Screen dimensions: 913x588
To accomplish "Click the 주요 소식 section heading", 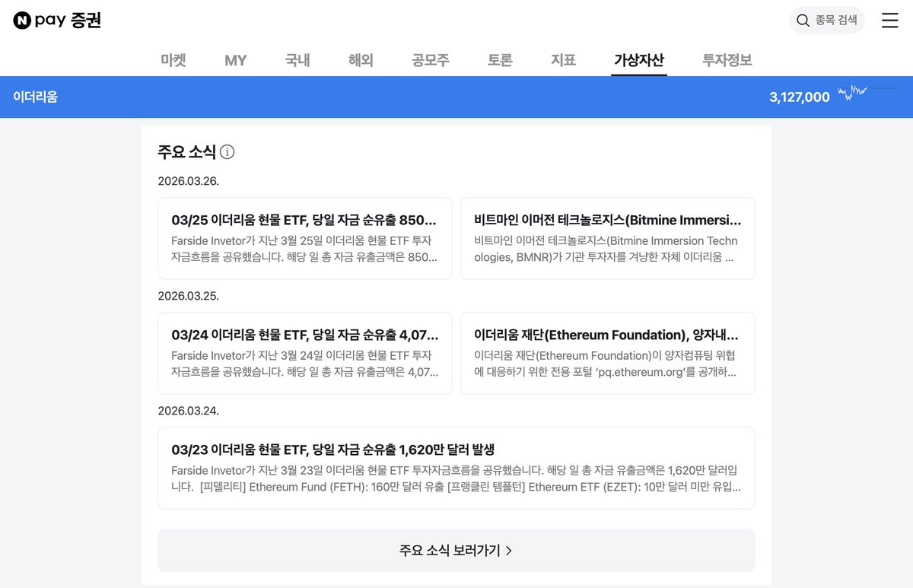I will tap(187, 152).
